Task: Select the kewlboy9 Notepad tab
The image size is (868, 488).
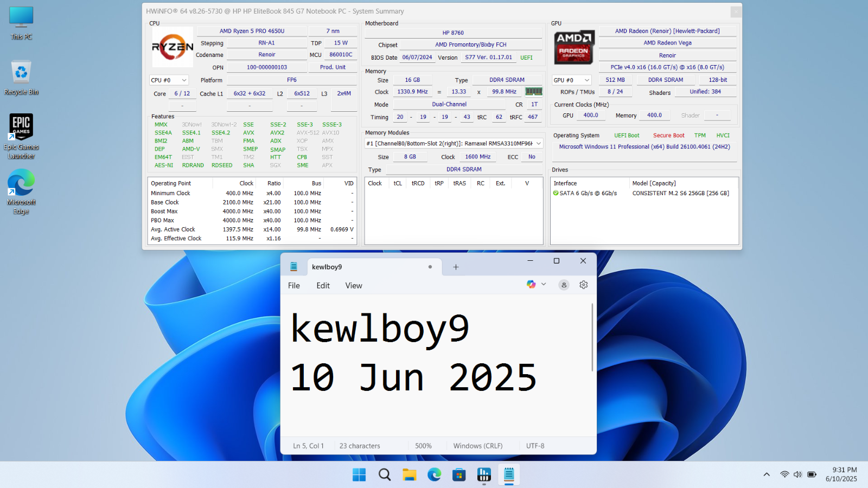Action: pos(375,267)
